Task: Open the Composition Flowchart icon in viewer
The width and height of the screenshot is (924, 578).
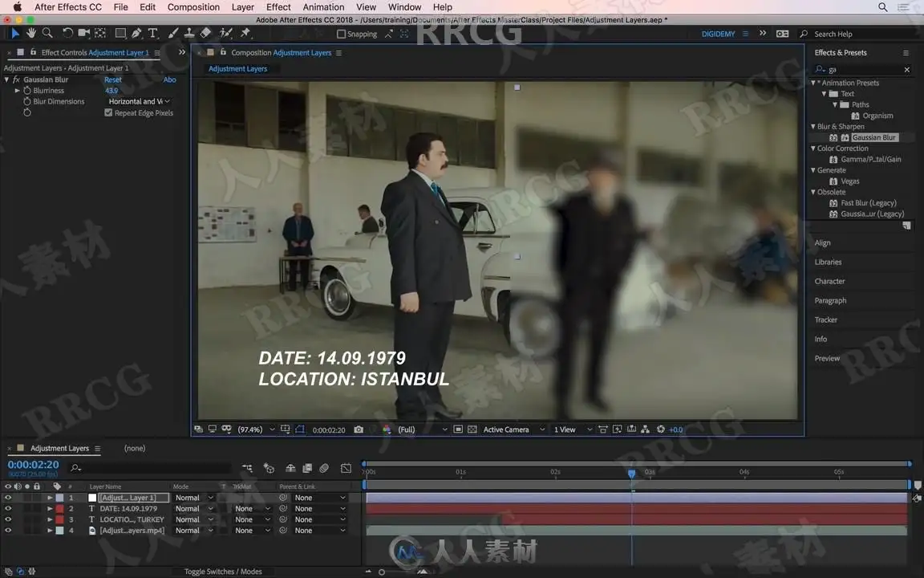Action: coord(645,429)
